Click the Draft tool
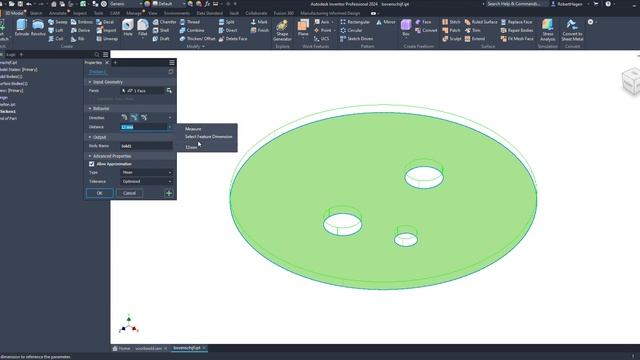This screenshot has width=640, height=360. click(x=161, y=39)
